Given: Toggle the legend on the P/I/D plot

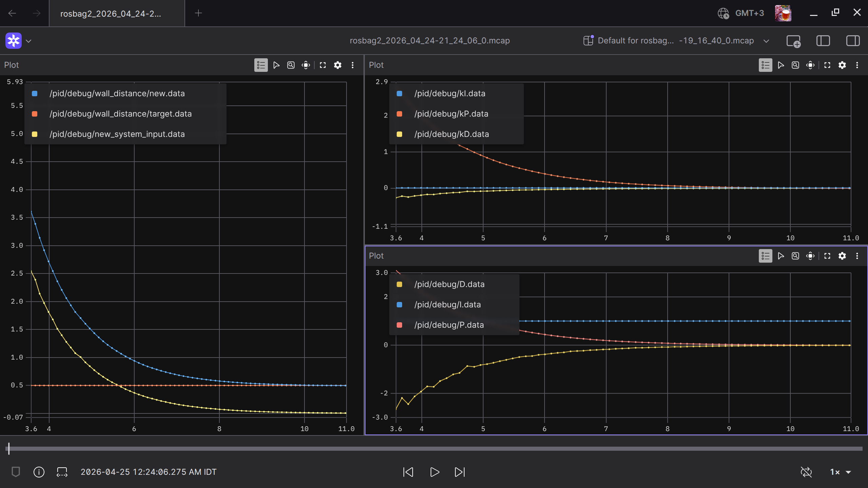Looking at the screenshot, I should (x=765, y=256).
